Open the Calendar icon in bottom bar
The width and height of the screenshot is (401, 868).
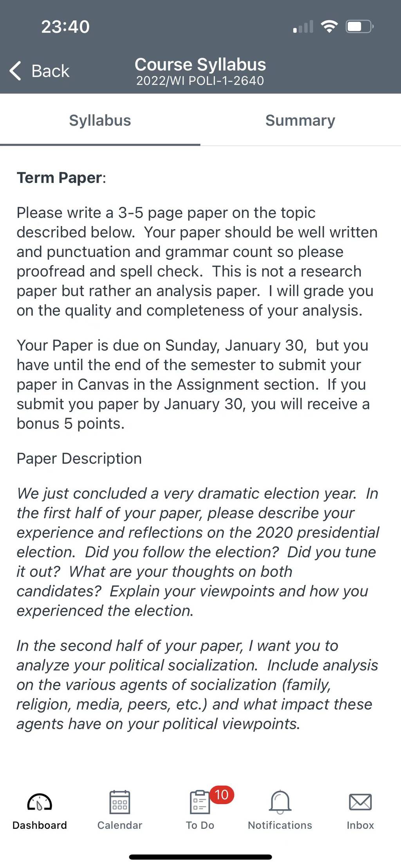[x=120, y=802]
